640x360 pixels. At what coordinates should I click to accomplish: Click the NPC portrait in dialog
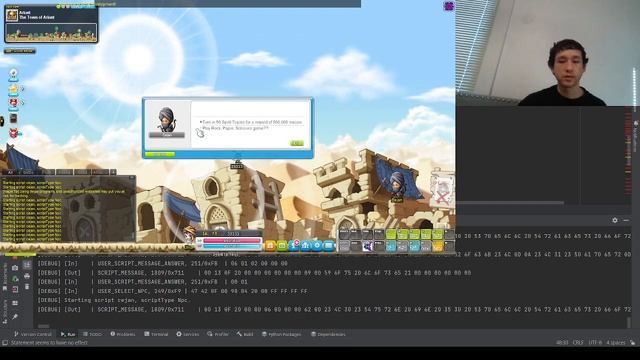click(x=167, y=119)
